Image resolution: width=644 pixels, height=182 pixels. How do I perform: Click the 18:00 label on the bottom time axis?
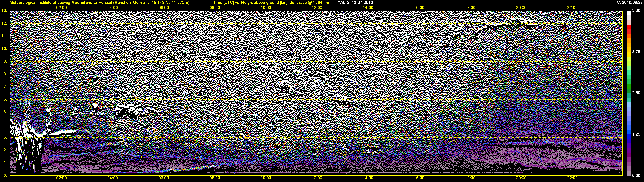[x=470, y=178]
